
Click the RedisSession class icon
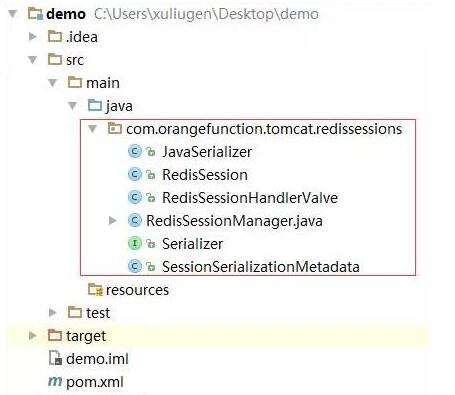[x=135, y=175]
